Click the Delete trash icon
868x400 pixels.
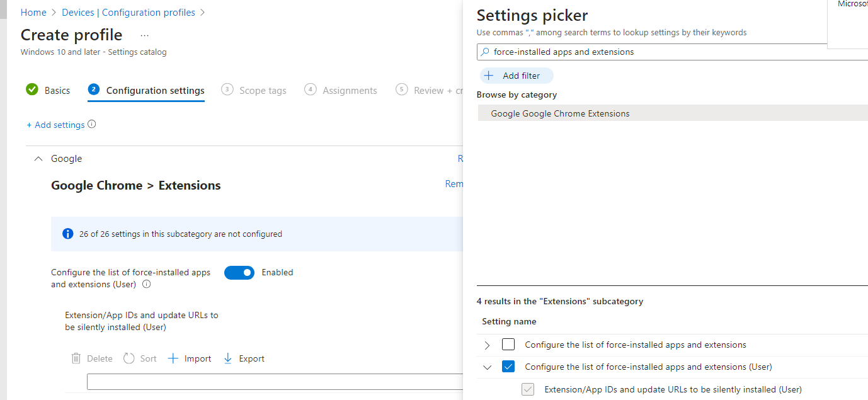point(76,358)
